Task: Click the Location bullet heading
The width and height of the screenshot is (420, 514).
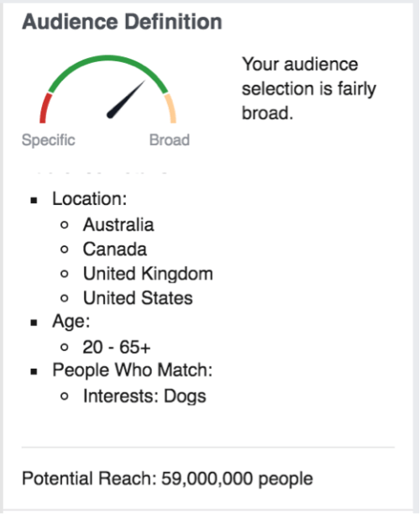Action: (x=90, y=199)
